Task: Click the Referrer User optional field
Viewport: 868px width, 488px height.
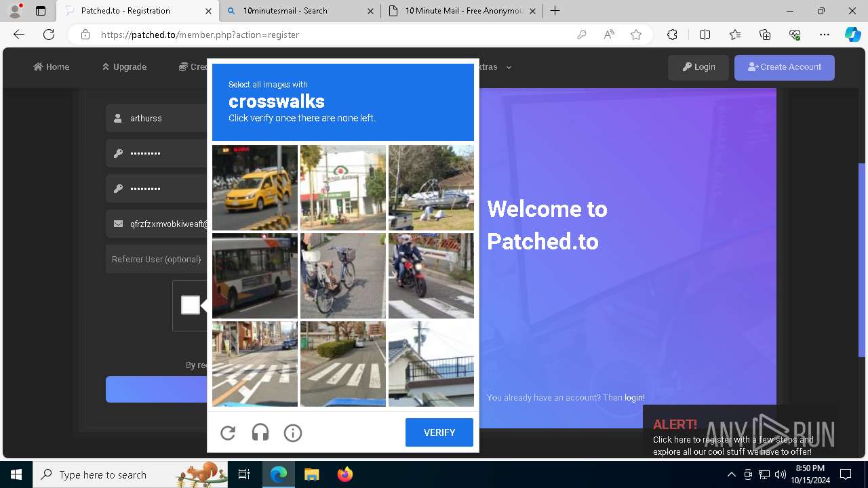Action: click(157, 259)
